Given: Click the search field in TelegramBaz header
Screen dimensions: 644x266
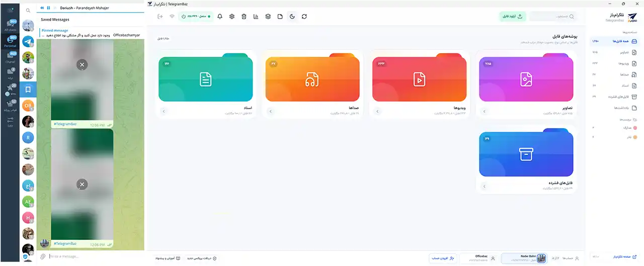Looking at the screenshot, I should click(553, 17).
